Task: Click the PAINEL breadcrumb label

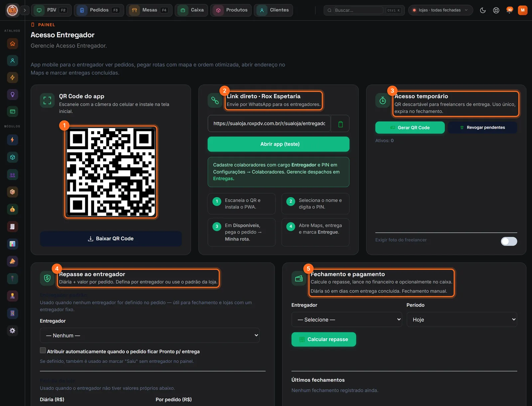Action: click(x=47, y=25)
